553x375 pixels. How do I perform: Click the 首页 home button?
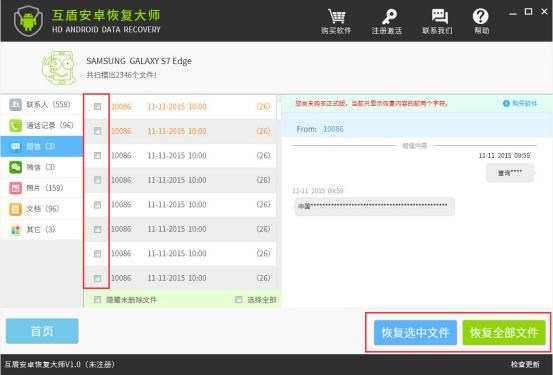42,331
